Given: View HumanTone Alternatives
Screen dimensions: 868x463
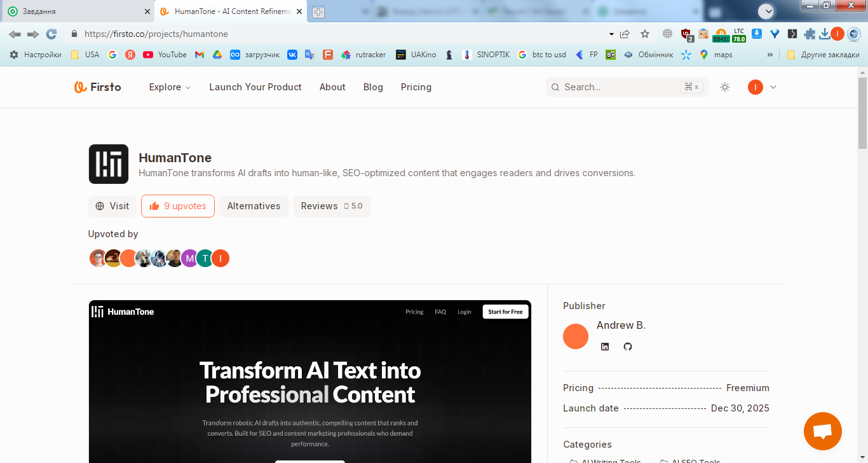Looking at the screenshot, I should click(x=254, y=206).
